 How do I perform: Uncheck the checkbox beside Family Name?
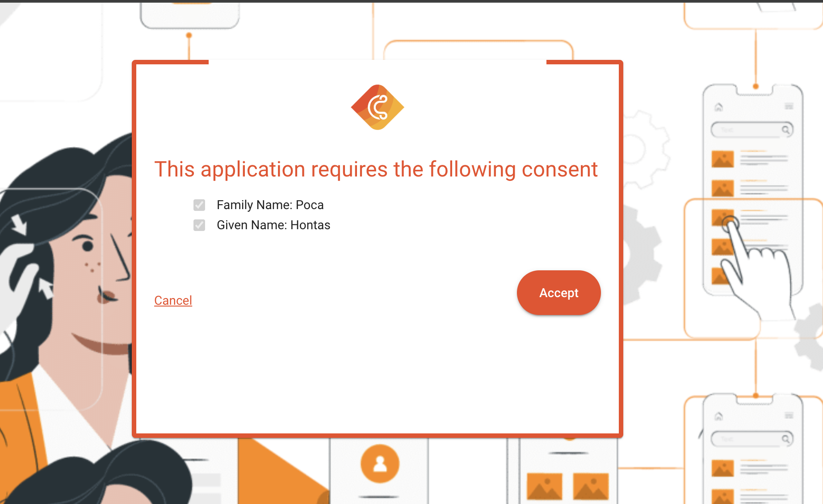click(199, 205)
